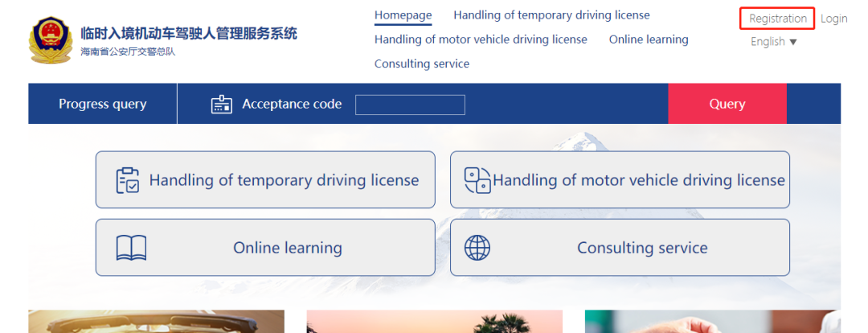Open the English language dropdown

click(773, 42)
